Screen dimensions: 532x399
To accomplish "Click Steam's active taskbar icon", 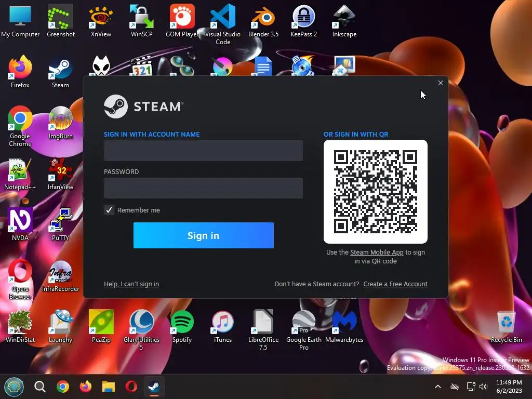I will [x=154, y=387].
